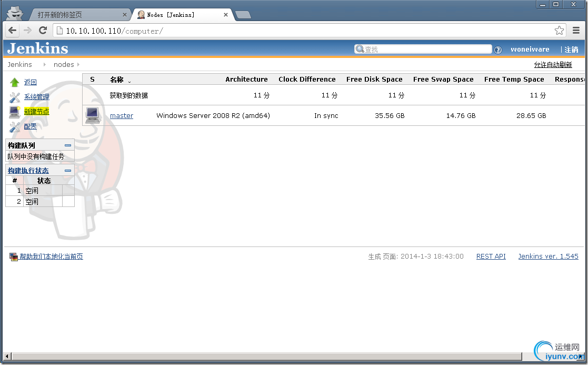
Task: Open the 返回 link
Action: [31, 82]
